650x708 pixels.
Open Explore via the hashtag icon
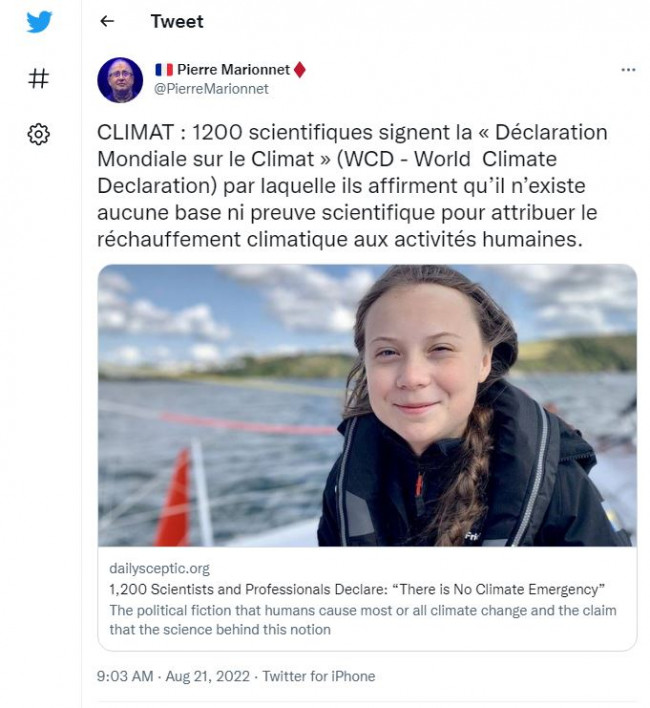(x=38, y=78)
